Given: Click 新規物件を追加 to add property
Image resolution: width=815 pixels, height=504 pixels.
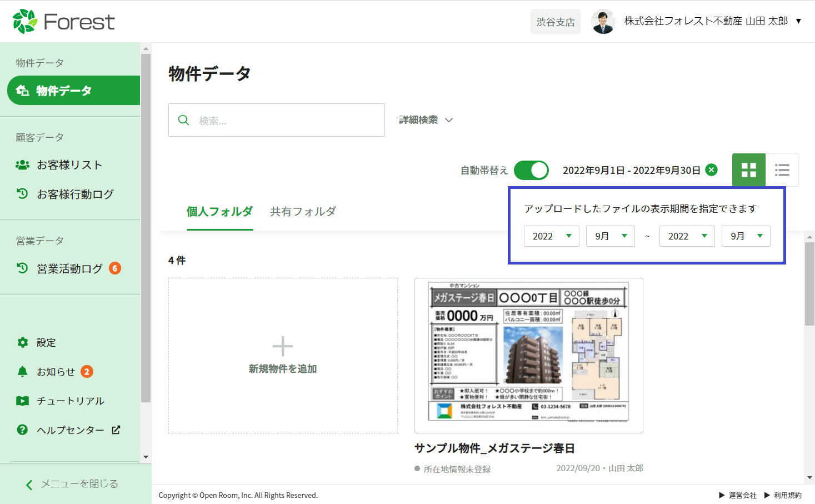Looking at the screenshot, I should coord(283,356).
